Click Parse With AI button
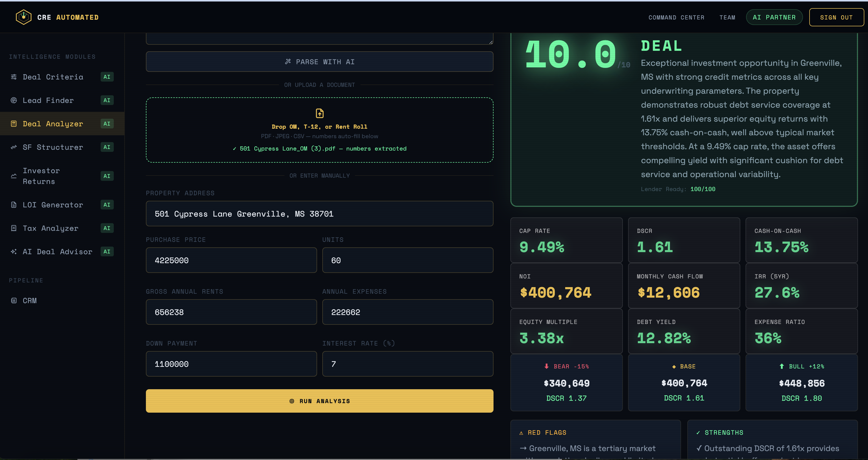 pyautogui.click(x=319, y=62)
